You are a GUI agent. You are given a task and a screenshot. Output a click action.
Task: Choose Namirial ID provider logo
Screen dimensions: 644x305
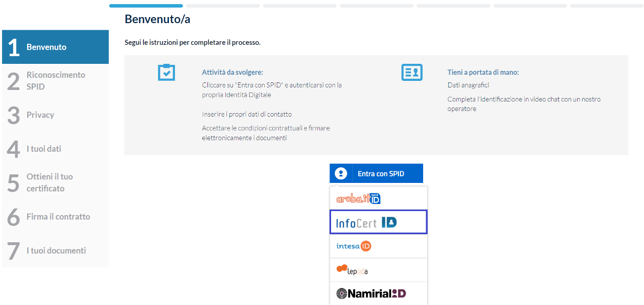(371, 293)
